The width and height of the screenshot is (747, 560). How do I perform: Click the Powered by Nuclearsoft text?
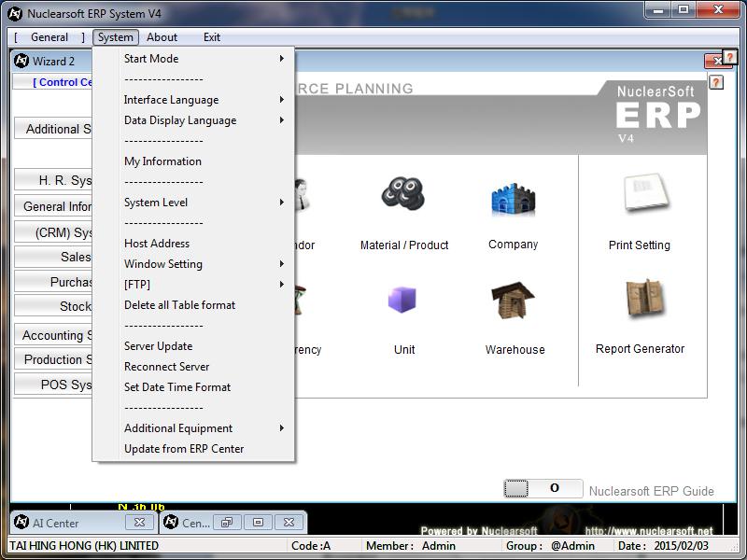(x=478, y=530)
